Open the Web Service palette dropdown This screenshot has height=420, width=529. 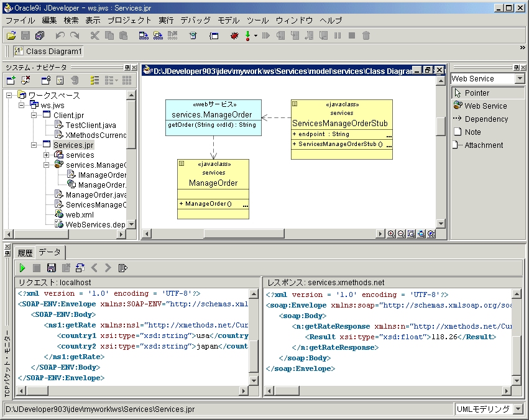520,78
